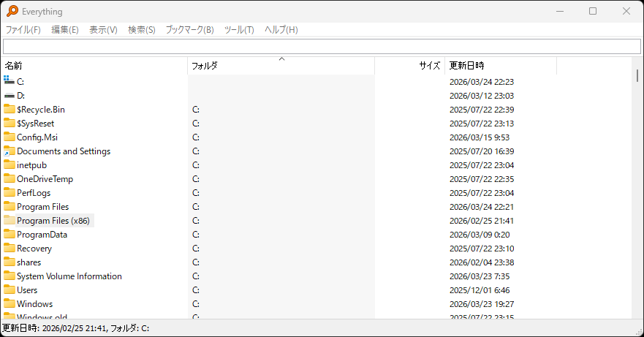Image resolution: width=644 pixels, height=337 pixels.
Task: Click the date 2025/07/20 16:39
Action: [482, 151]
